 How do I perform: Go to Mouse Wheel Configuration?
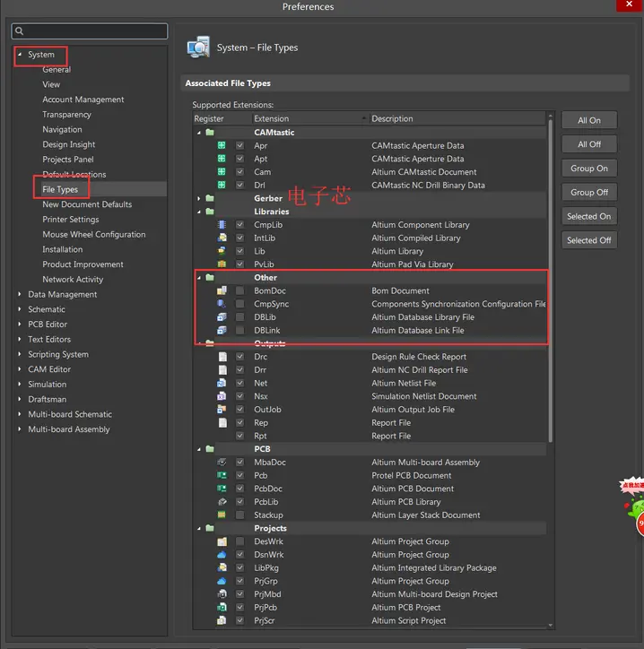(x=94, y=234)
